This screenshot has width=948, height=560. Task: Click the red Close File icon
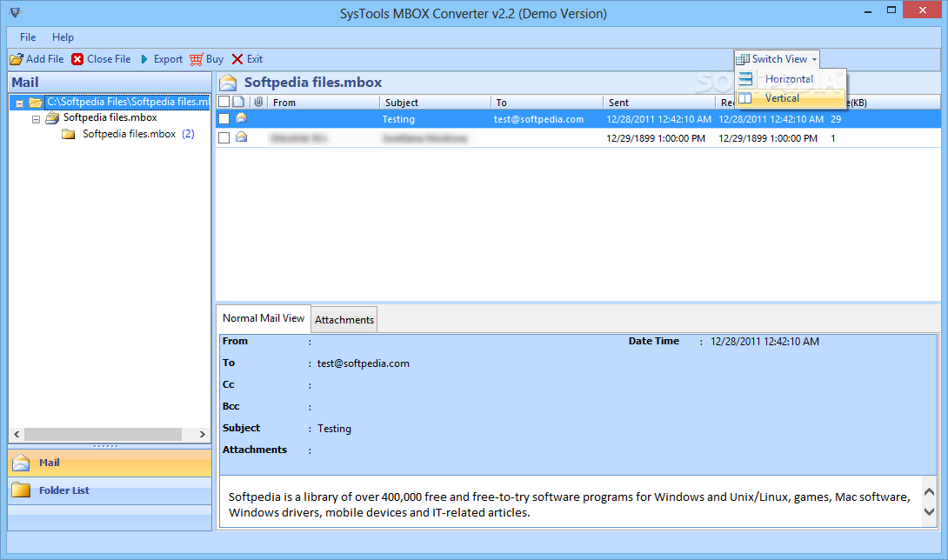point(77,59)
